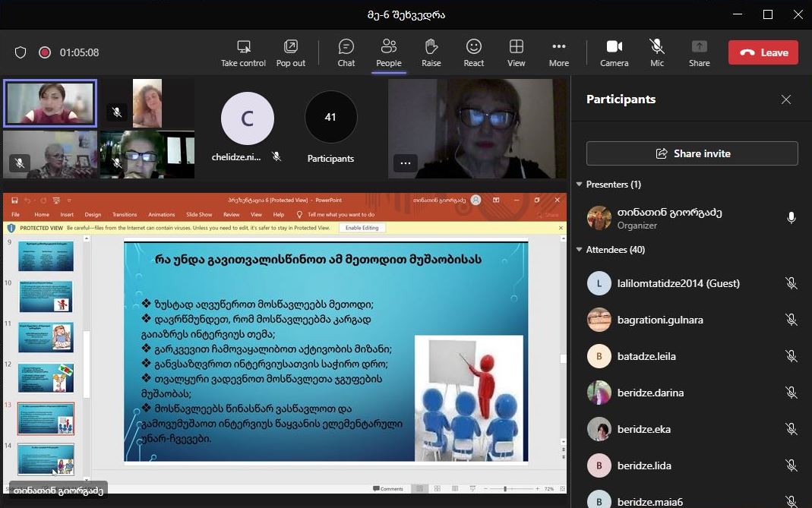Click the 72% zoom level
Viewport: 812px width, 508px height.
click(549, 488)
